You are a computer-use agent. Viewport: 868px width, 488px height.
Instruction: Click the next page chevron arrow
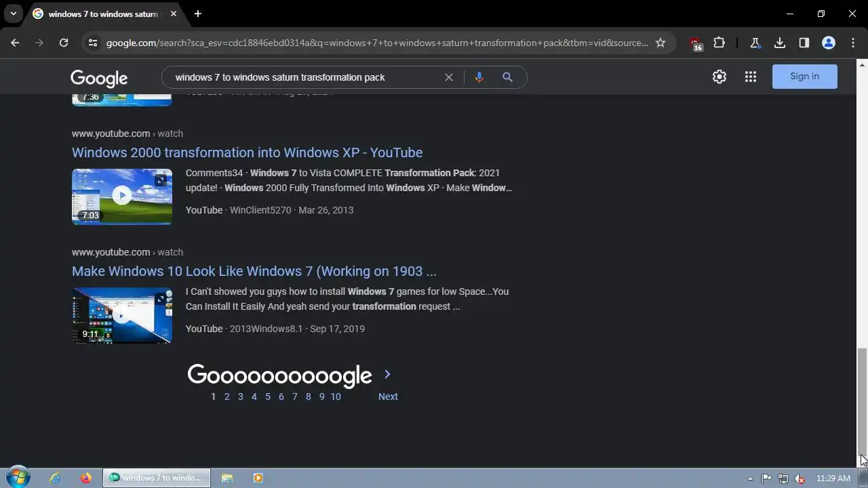click(387, 374)
